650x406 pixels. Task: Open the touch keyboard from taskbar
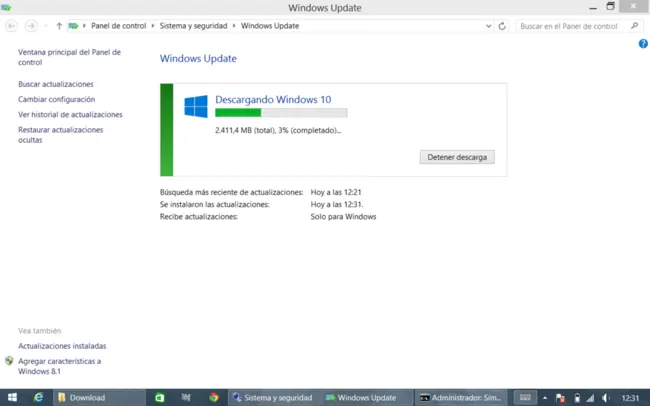[x=525, y=398]
